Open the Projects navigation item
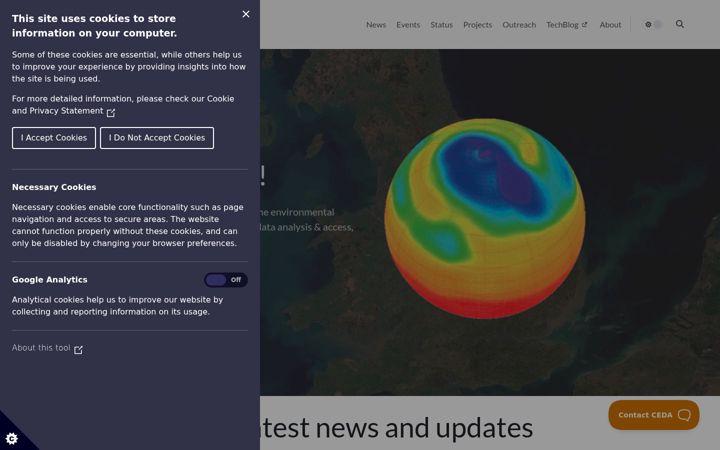Viewport: 720px width, 450px height. pos(478,25)
